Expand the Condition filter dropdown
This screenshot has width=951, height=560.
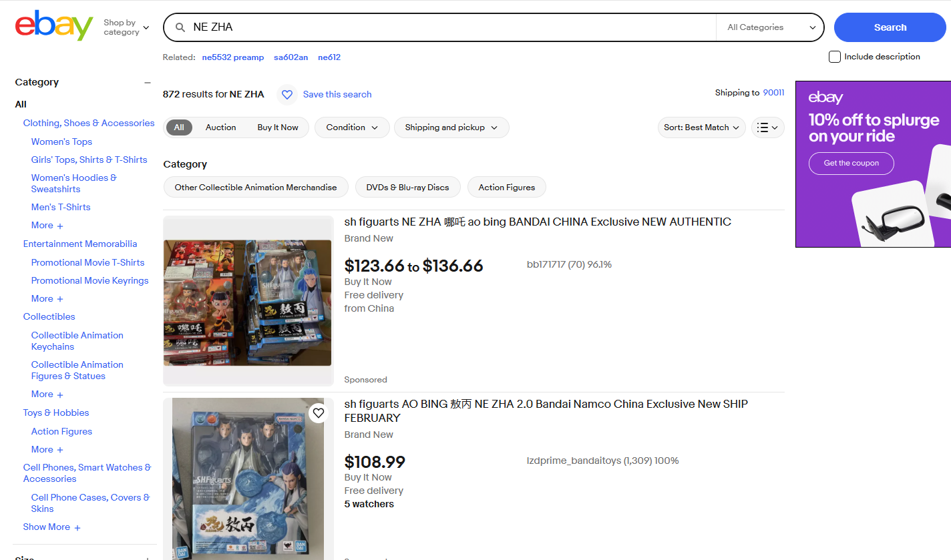coord(352,127)
